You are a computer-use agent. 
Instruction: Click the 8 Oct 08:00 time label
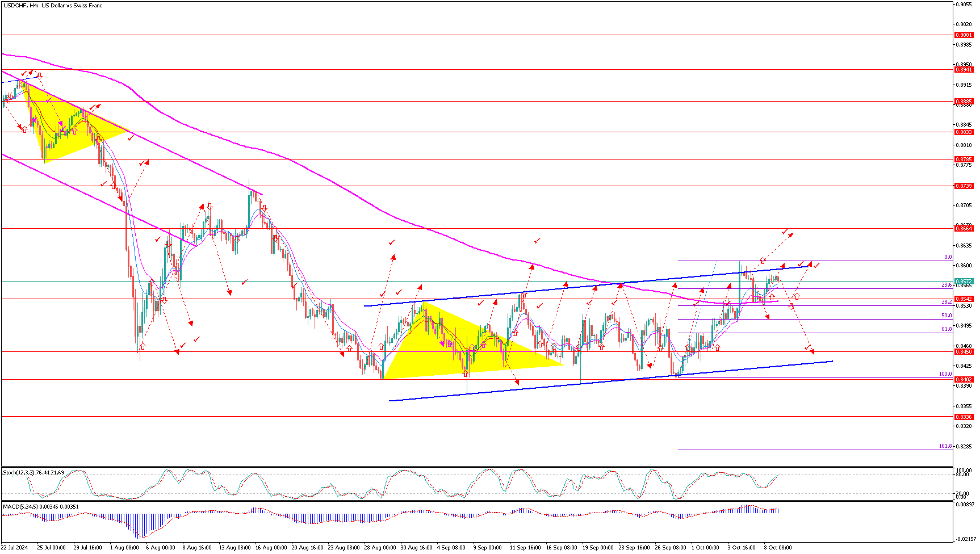pos(778,548)
